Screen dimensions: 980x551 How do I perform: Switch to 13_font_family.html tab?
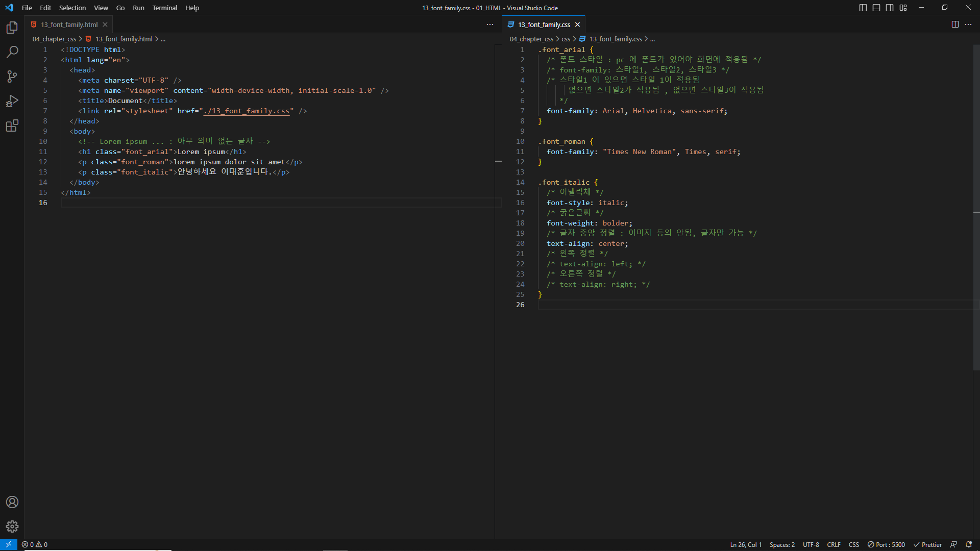click(x=69, y=24)
